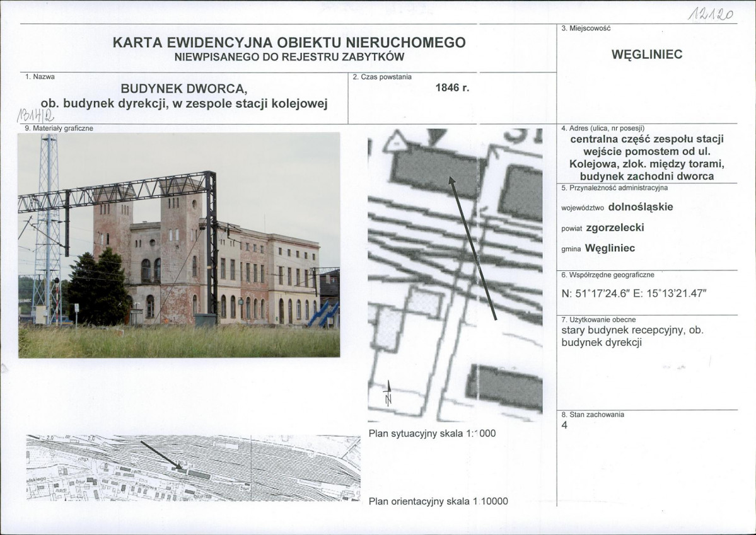
Task: Click the powiat value 'zgorzelecki'
Action: (615, 228)
